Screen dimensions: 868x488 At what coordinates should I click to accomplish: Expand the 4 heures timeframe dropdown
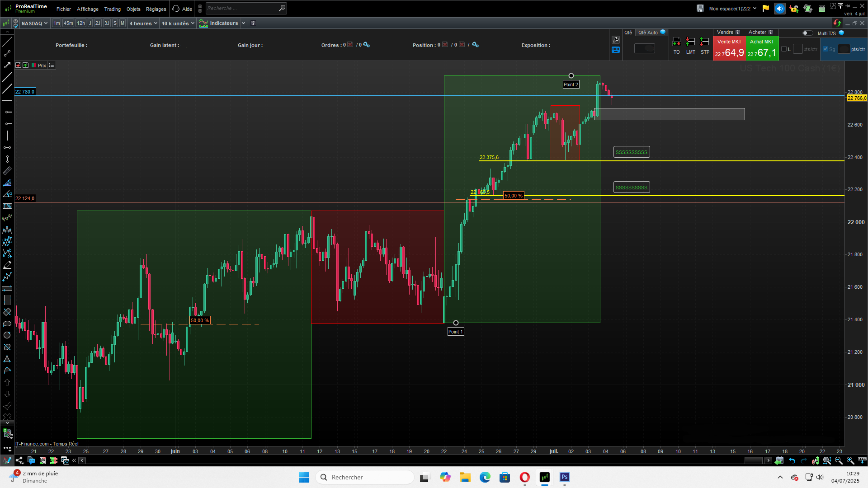click(x=144, y=23)
